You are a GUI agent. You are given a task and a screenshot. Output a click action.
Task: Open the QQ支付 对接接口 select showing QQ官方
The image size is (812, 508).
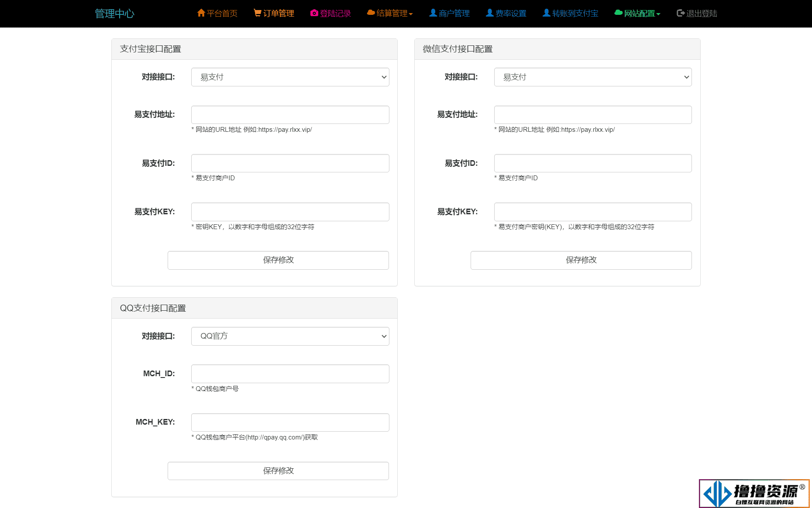pyautogui.click(x=290, y=336)
